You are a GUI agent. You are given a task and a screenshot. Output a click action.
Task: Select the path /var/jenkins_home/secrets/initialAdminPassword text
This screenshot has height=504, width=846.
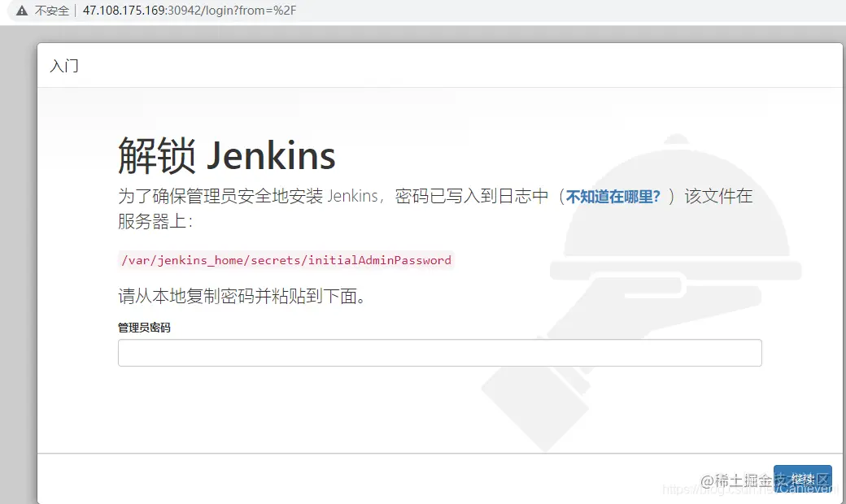click(286, 260)
